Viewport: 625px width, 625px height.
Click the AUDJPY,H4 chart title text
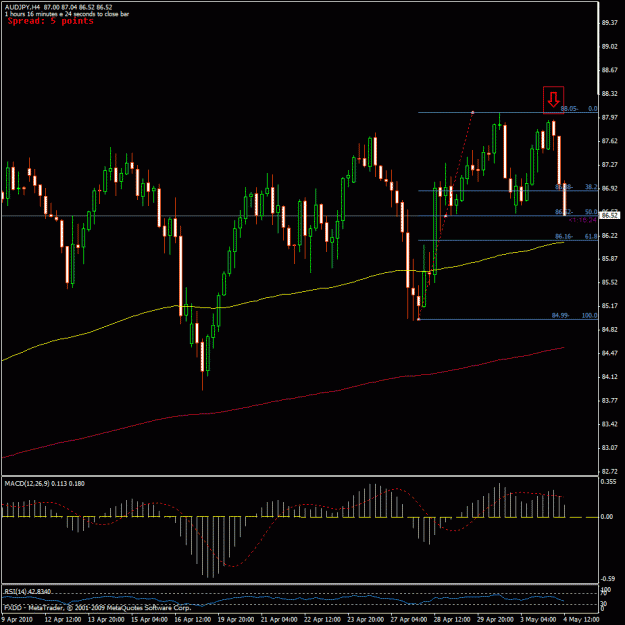coord(59,7)
